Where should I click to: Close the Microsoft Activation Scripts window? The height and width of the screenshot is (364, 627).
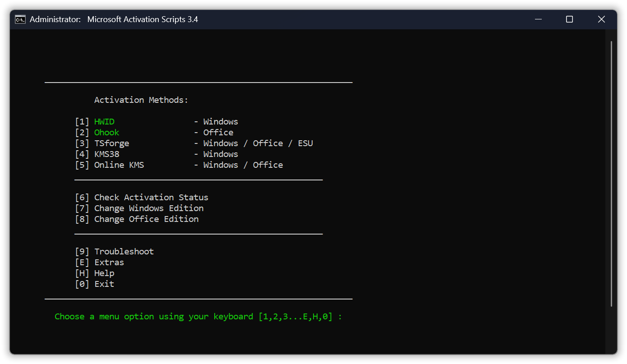(601, 19)
